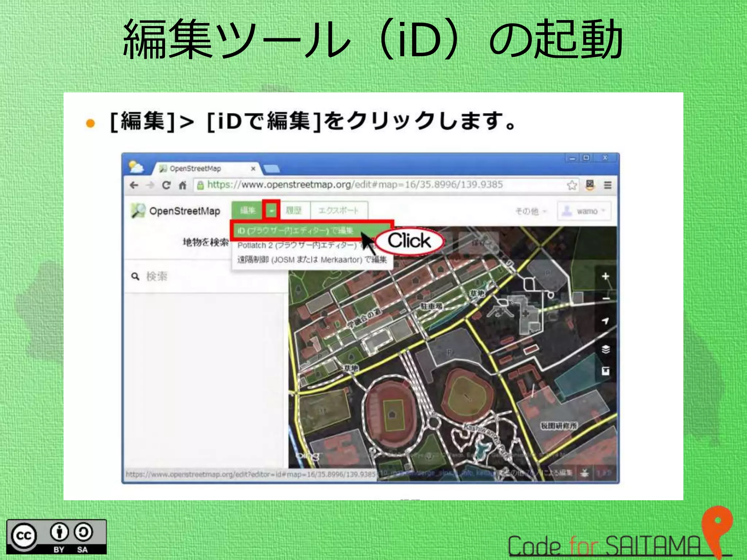
Task: Open the エクスポート export tab
Action: click(x=338, y=210)
